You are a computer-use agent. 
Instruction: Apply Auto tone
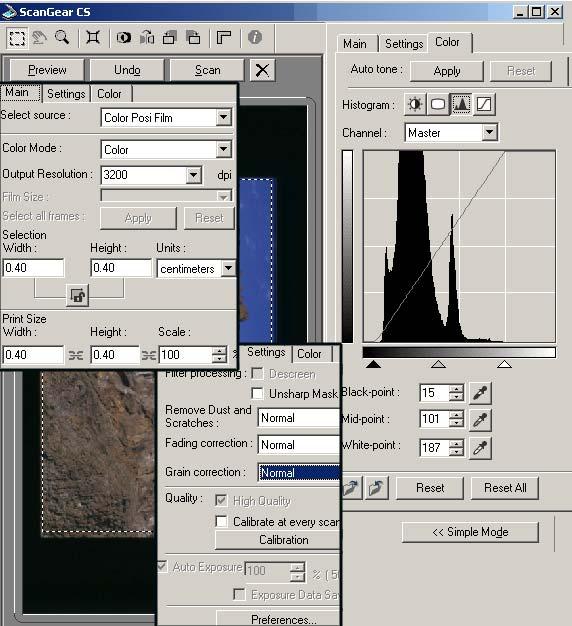click(x=447, y=71)
